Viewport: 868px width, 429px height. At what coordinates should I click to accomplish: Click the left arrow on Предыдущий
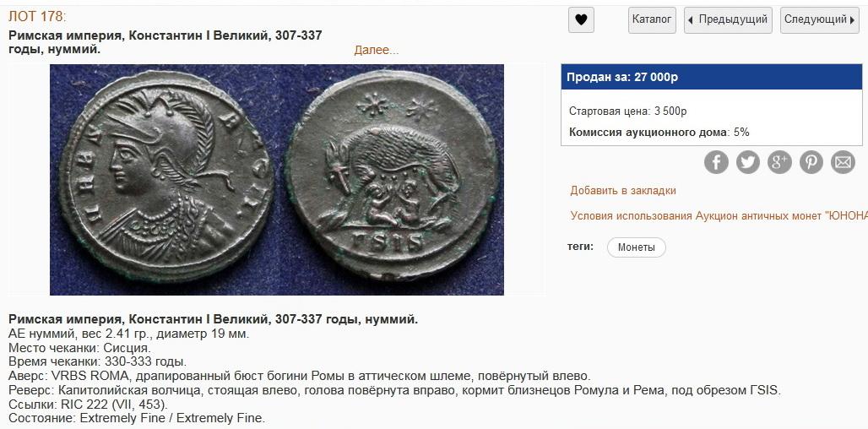pyautogui.click(x=691, y=20)
